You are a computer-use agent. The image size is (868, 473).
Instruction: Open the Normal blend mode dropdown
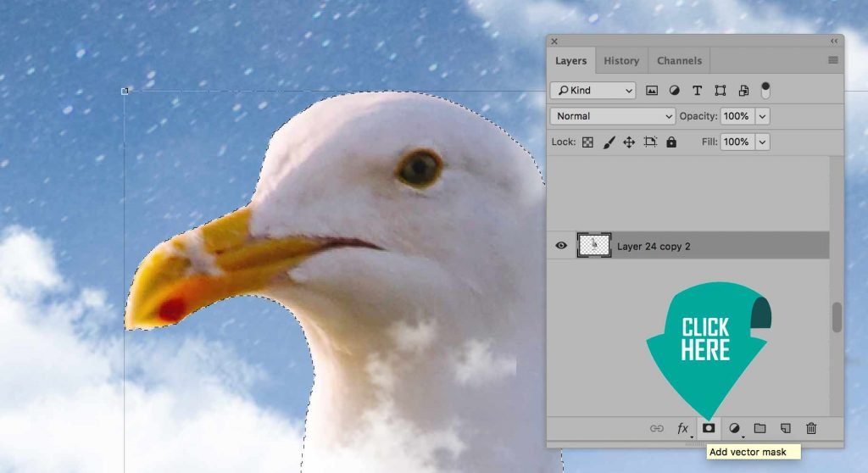(613, 116)
